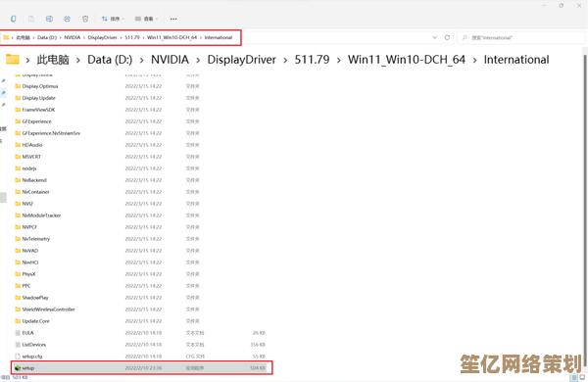This screenshot has width=588, height=382.
Task: Click the 26 KB size of EULA
Action: pos(259,333)
